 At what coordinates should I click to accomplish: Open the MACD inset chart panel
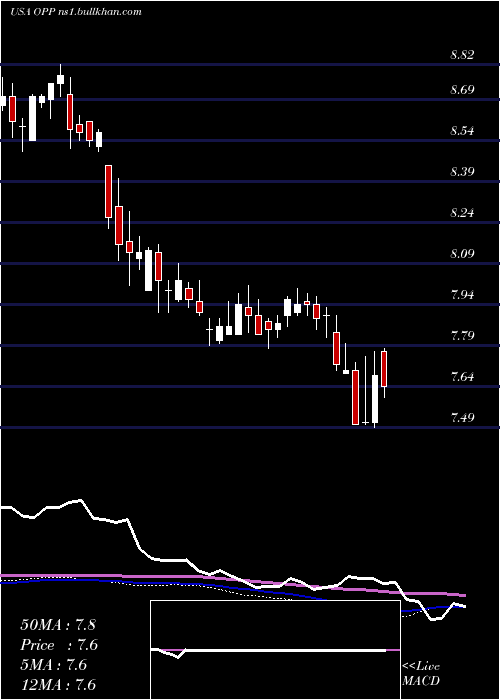tap(275, 650)
